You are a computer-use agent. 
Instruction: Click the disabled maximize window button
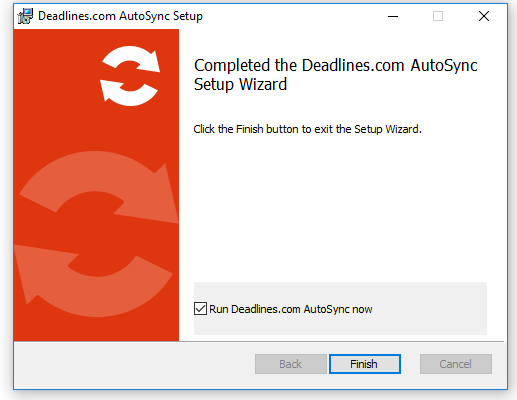[438, 16]
